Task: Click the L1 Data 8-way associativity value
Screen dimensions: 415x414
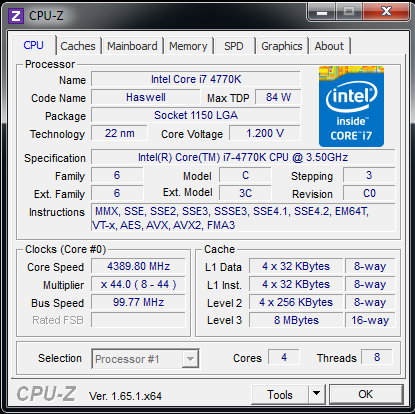Action: point(370,266)
